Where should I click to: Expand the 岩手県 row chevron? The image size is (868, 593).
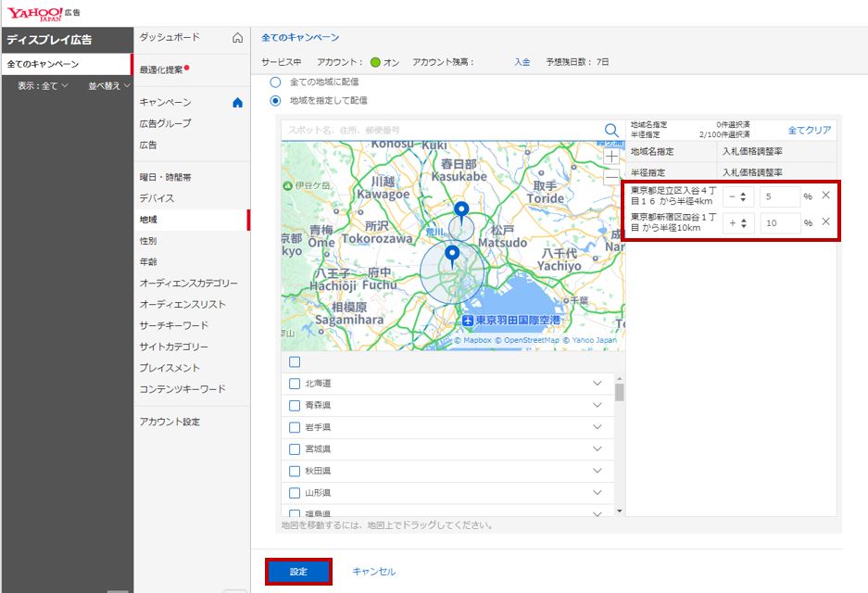597,427
